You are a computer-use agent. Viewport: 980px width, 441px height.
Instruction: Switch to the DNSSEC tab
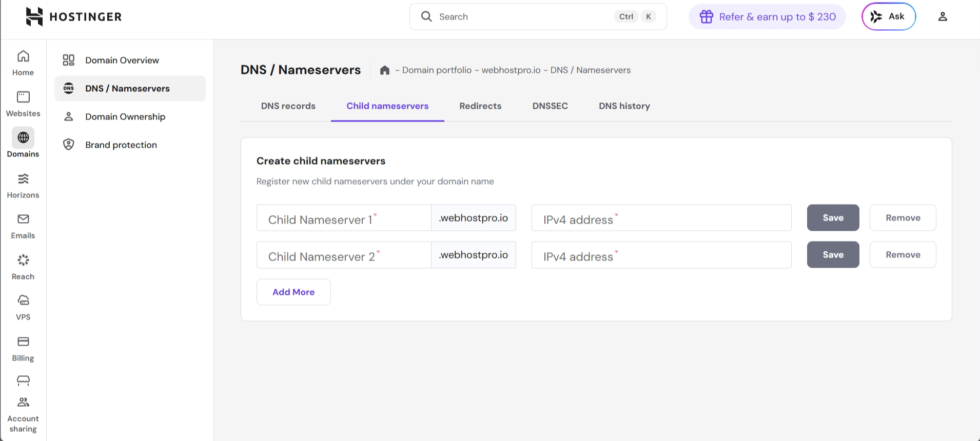(550, 106)
